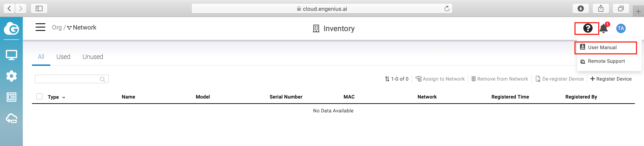
Task: Expand the Type column dropdown
Action: (64, 97)
